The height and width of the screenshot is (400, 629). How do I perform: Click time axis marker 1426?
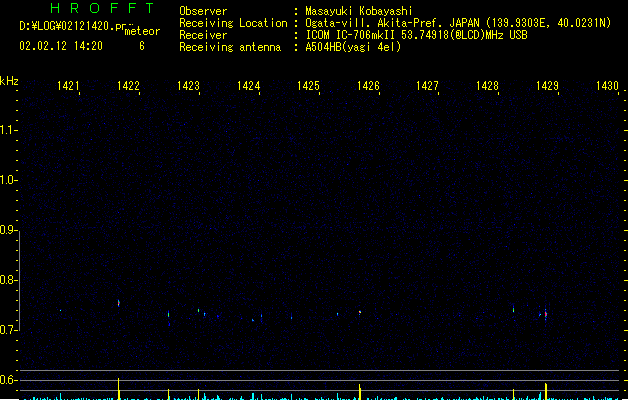coord(368,86)
